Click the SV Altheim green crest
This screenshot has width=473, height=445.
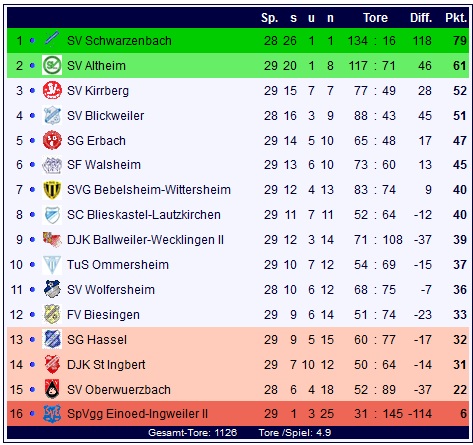coord(52,65)
